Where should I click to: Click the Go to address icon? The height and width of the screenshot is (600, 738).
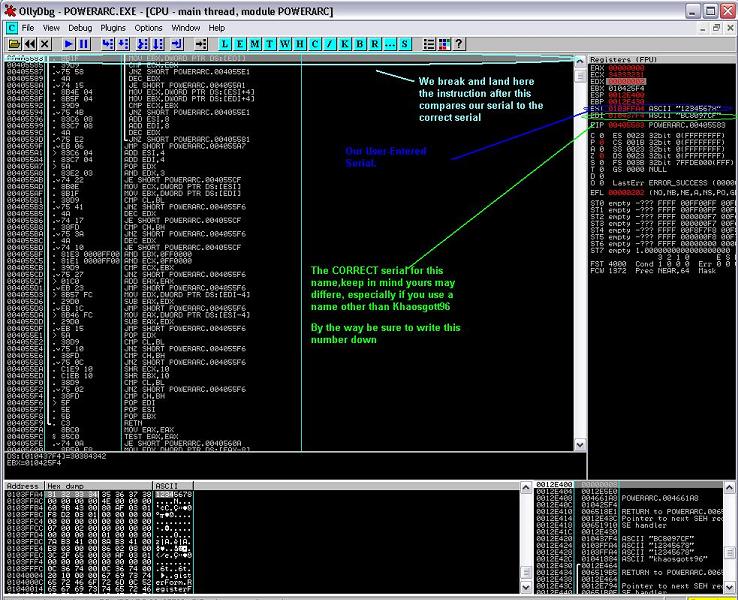[x=201, y=44]
